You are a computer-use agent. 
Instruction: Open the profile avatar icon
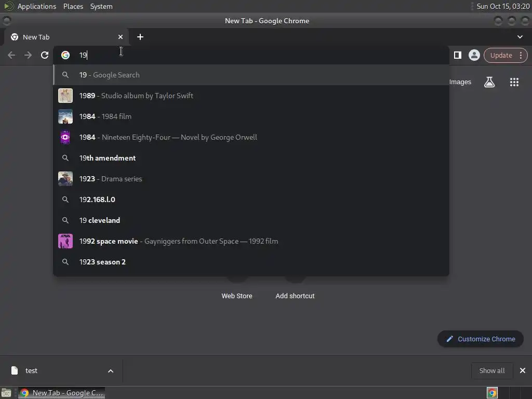point(474,55)
